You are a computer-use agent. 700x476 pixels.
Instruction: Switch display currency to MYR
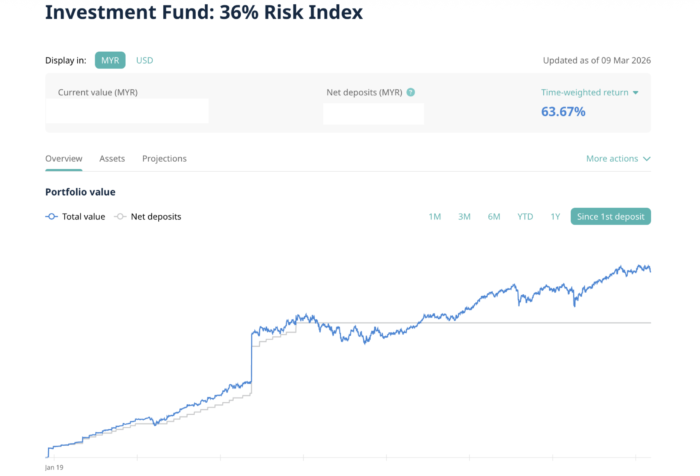(x=110, y=60)
